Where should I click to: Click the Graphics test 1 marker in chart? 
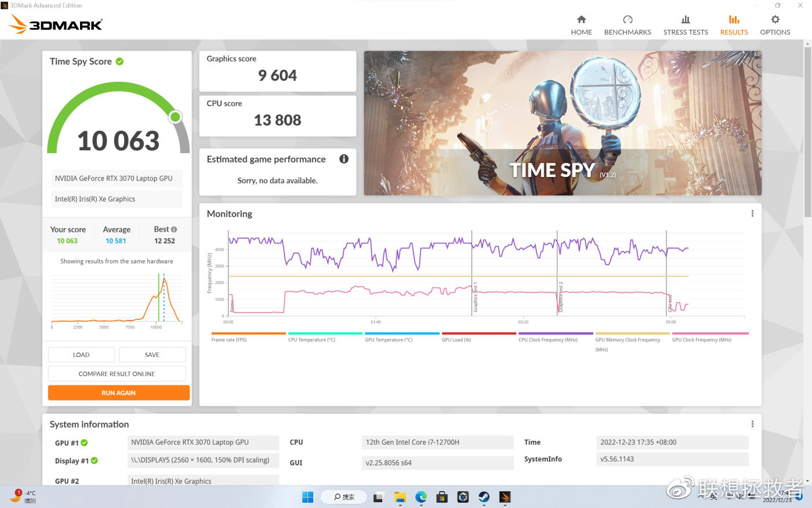474,298
